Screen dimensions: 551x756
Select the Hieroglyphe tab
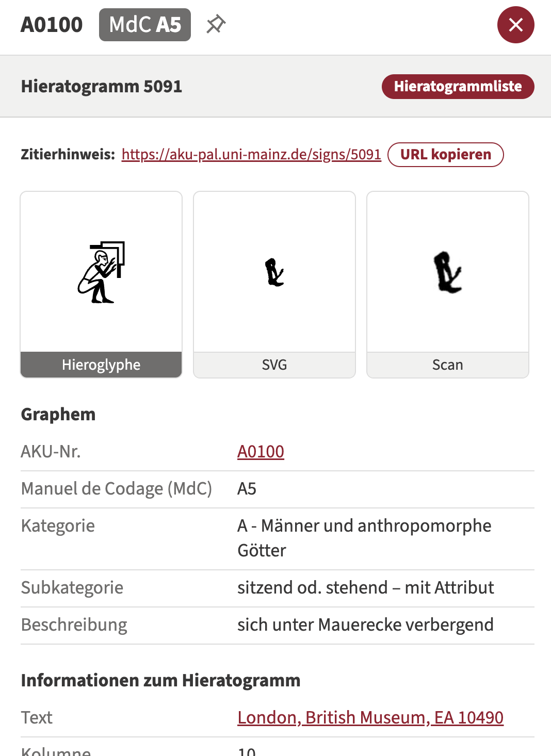coord(101,365)
